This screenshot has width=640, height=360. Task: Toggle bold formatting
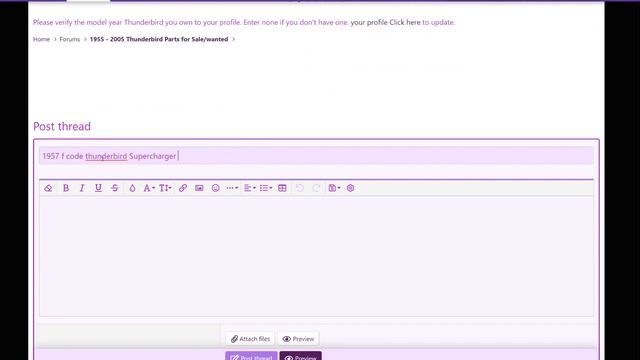tap(66, 188)
